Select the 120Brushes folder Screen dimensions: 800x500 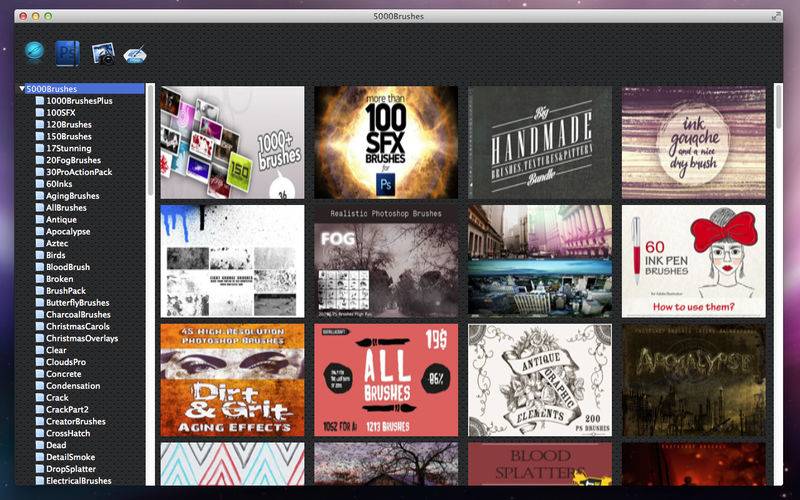tap(64, 124)
